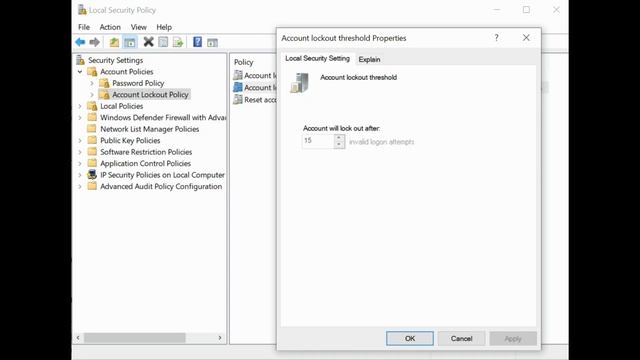
Task: Click the Forward arrow toolbar icon
Action: 95,42
